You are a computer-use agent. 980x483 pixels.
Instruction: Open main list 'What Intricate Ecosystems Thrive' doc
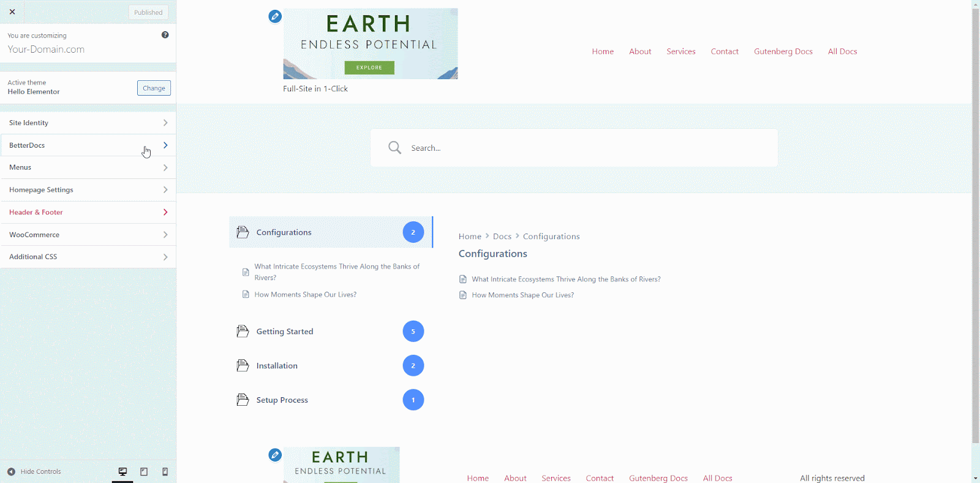click(567, 279)
